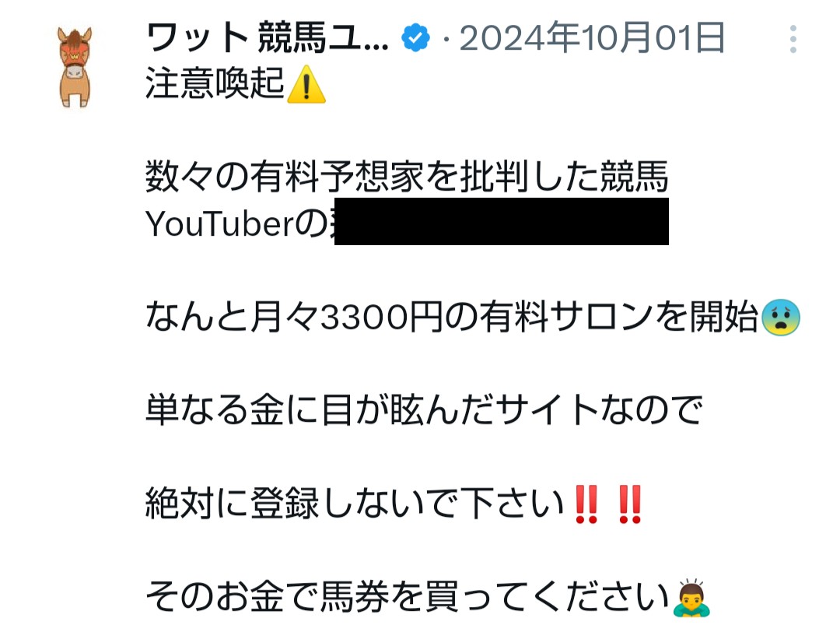Image resolution: width=840 pixels, height=625 pixels.
Task: Click the first red double exclamation emoji
Action: [x=586, y=504]
